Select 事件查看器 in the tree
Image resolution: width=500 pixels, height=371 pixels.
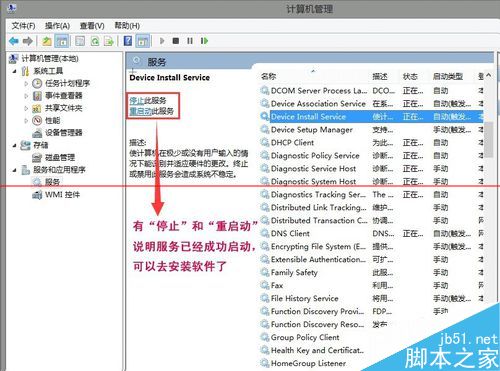[x=64, y=96]
